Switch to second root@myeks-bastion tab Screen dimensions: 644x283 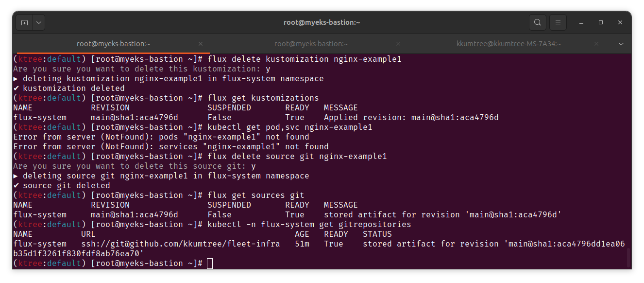[311, 44]
